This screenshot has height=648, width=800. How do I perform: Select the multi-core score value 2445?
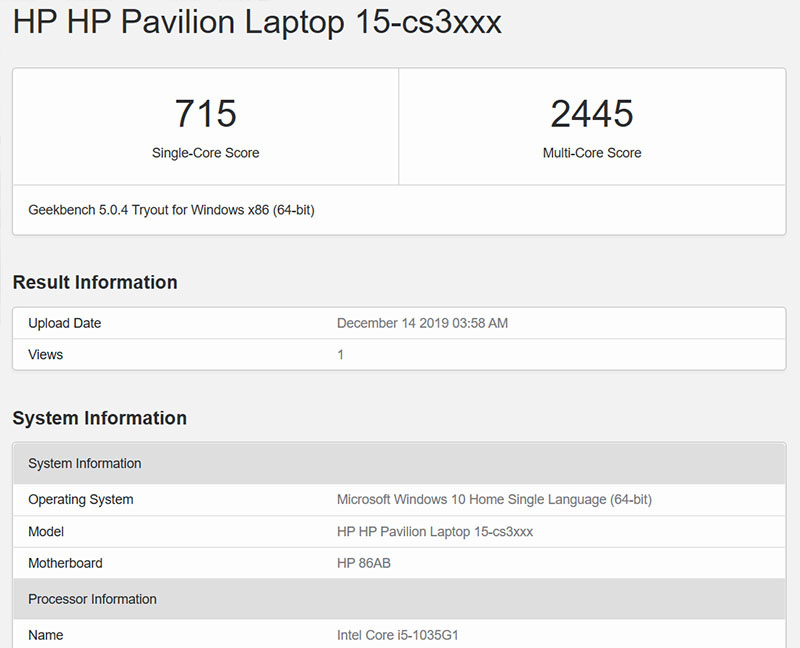[x=592, y=113]
